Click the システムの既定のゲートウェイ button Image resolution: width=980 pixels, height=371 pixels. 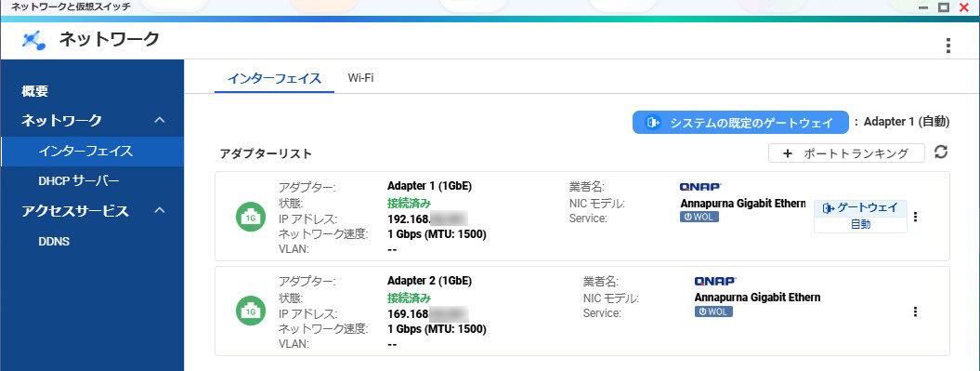740,123
